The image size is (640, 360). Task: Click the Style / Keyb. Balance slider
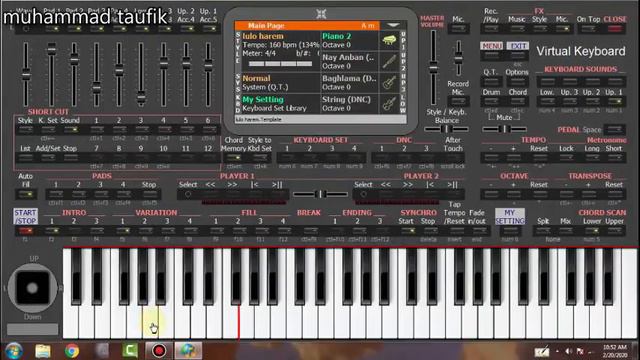447,129
